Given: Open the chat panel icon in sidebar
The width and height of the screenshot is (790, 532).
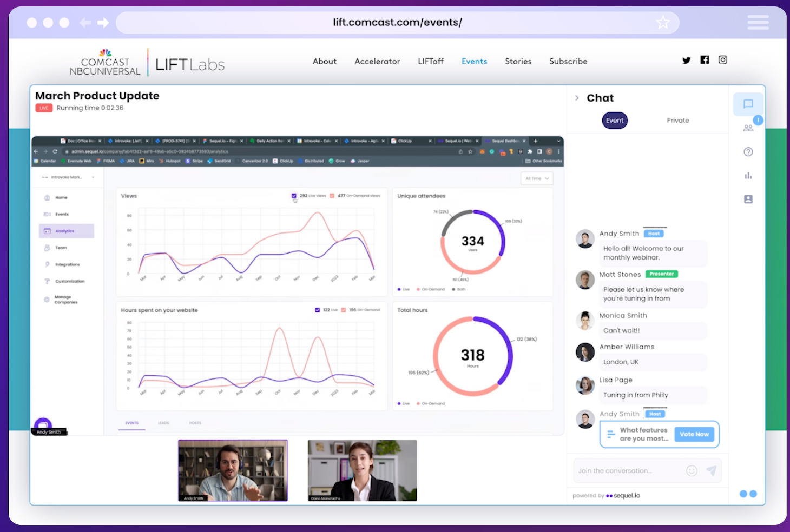Looking at the screenshot, I should click(x=748, y=104).
